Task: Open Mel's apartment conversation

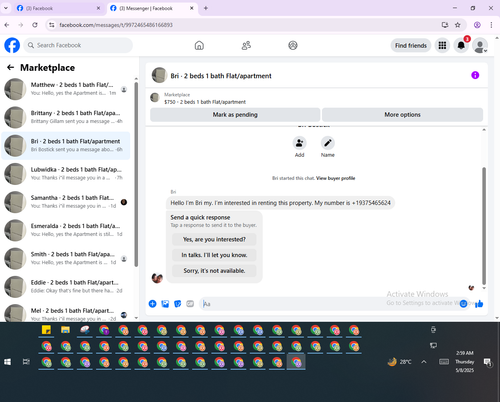Action: click(66, 314)
